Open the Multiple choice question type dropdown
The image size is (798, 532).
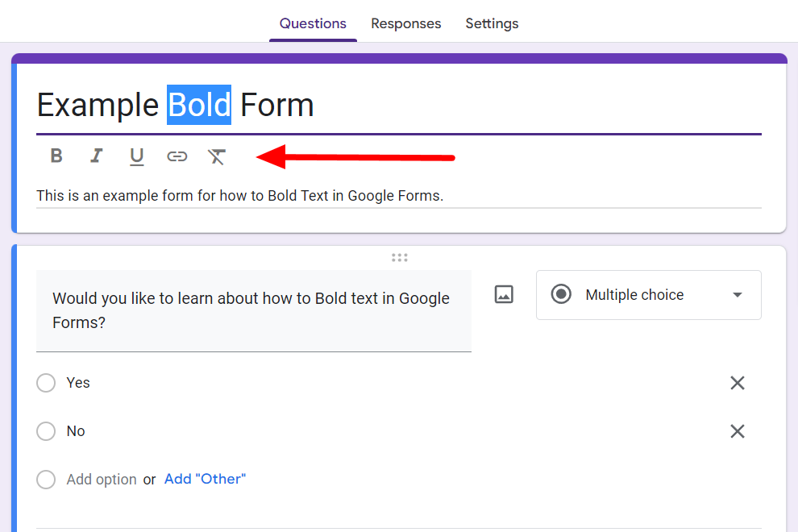click(648, 295)
